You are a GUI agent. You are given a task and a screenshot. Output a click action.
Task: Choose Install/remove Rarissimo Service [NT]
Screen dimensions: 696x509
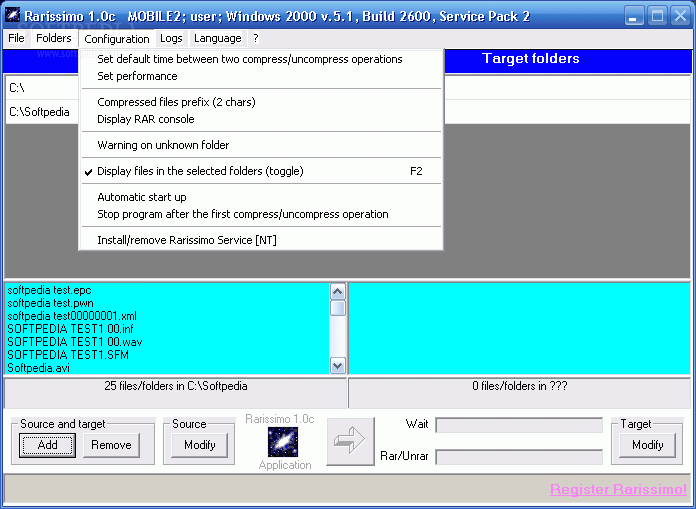[x=261, y=240]
